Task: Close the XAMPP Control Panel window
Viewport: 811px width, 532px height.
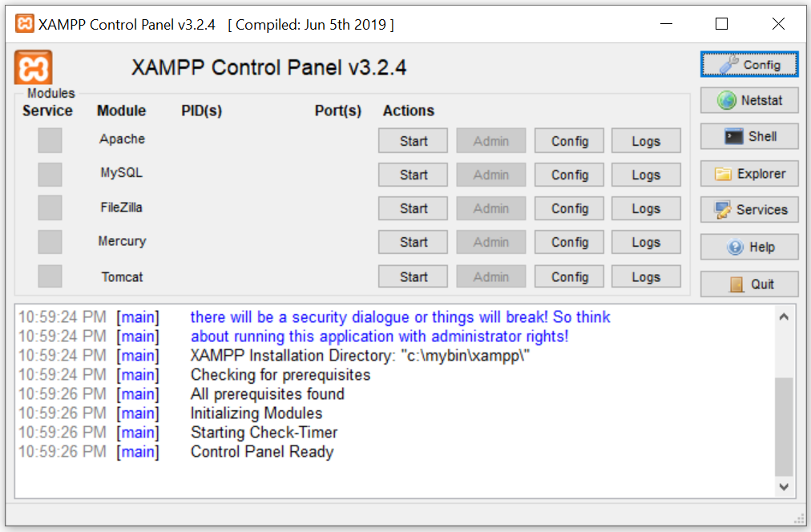Action: 778,24
